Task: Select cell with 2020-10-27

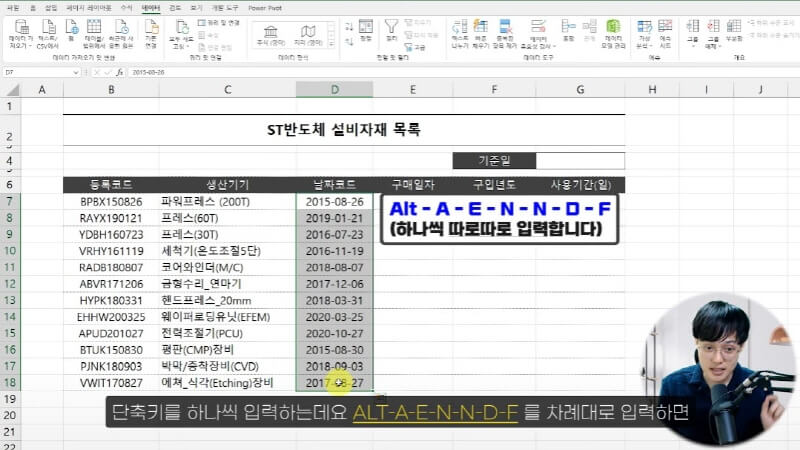Action: [335, 333]
